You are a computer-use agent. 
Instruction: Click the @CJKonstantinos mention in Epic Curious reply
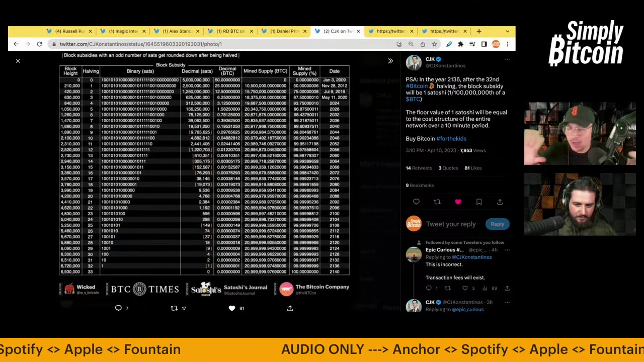pyautogui.click(x=471, y=257)
